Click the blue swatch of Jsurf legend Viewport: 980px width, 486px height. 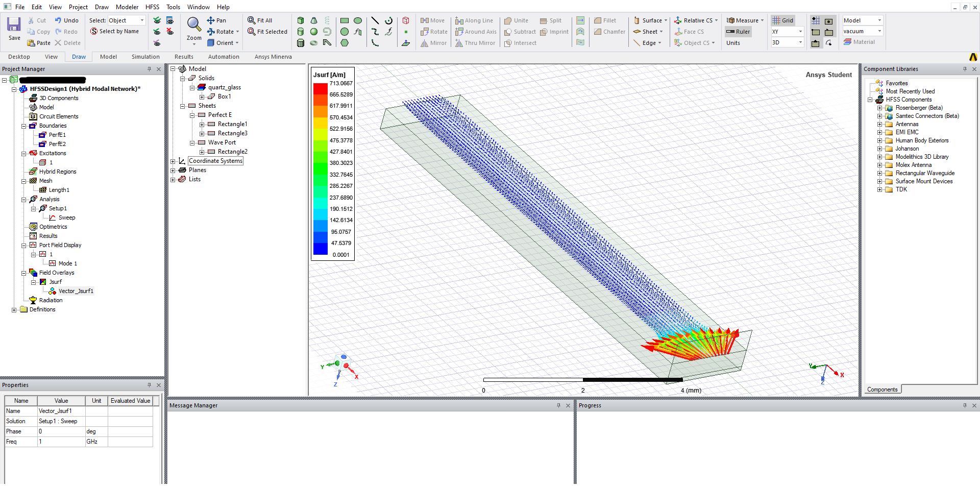click(320, 249)
